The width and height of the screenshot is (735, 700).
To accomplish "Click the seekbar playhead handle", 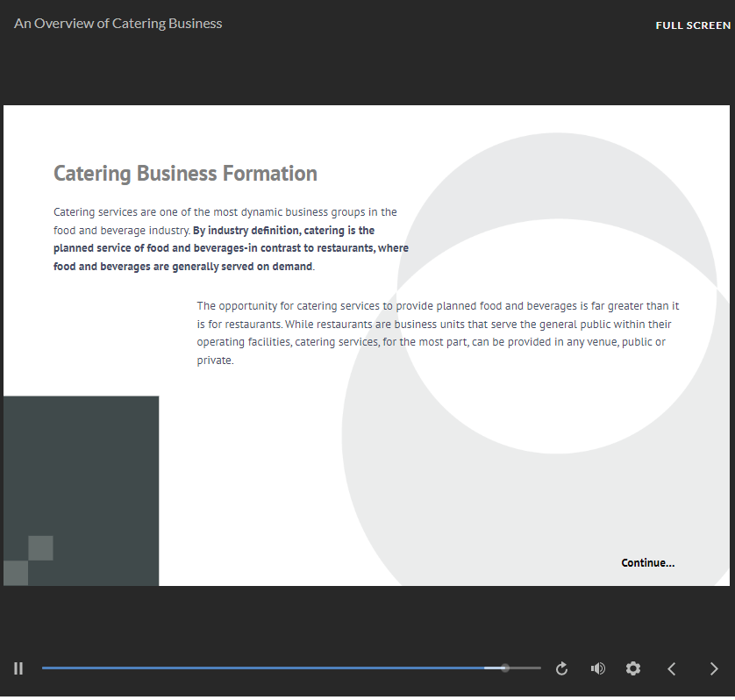I will [x=505, y=668].
